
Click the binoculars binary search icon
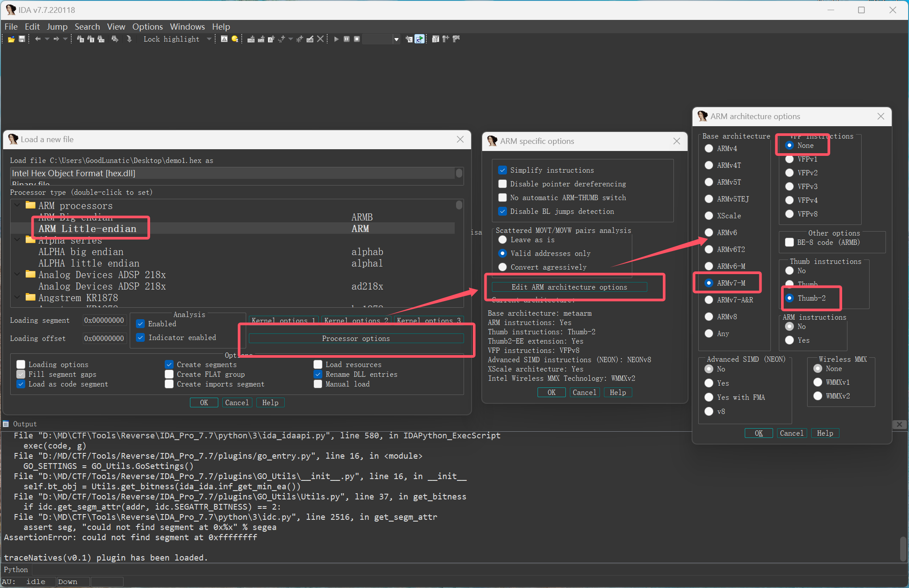(x=101, y=39)
